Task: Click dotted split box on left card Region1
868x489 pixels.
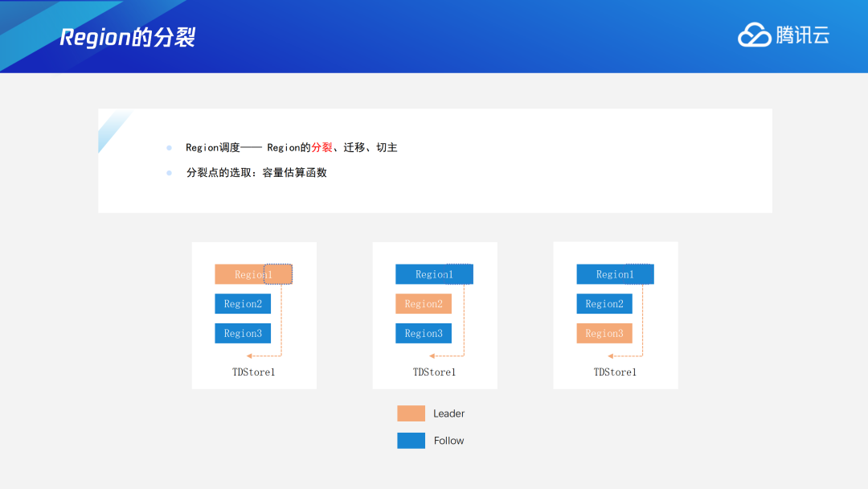Action: [278, 274]
